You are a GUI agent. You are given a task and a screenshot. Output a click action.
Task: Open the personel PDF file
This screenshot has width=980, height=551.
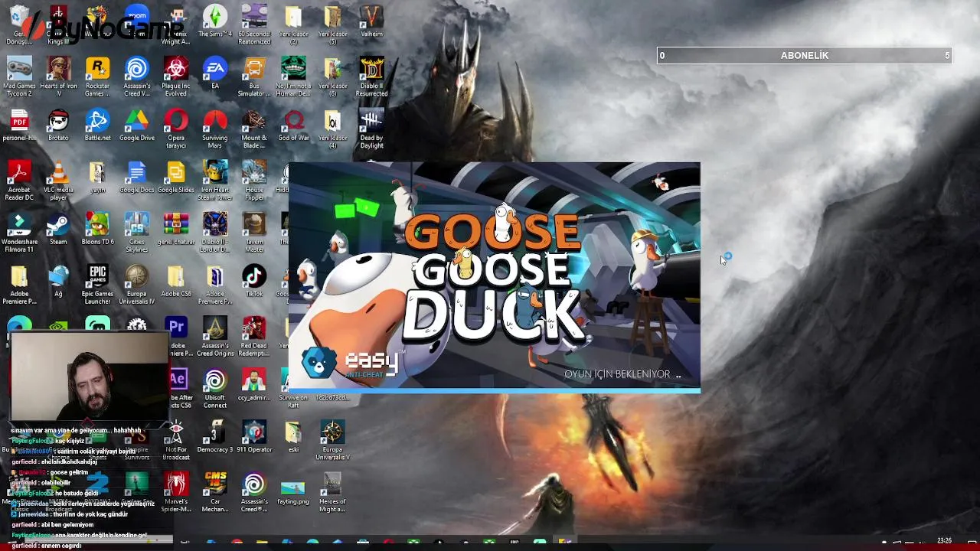(19, 125)
